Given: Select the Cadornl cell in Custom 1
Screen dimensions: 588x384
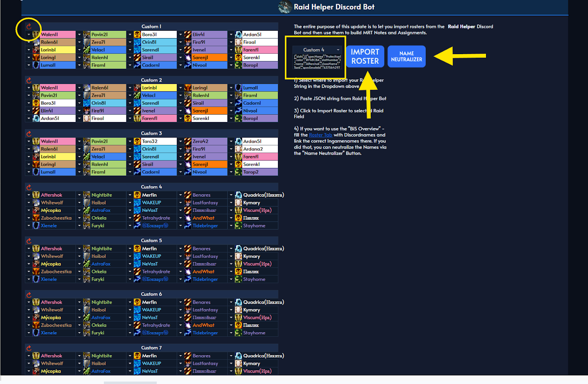Looking at the screenshot, I should coord(159,65).
